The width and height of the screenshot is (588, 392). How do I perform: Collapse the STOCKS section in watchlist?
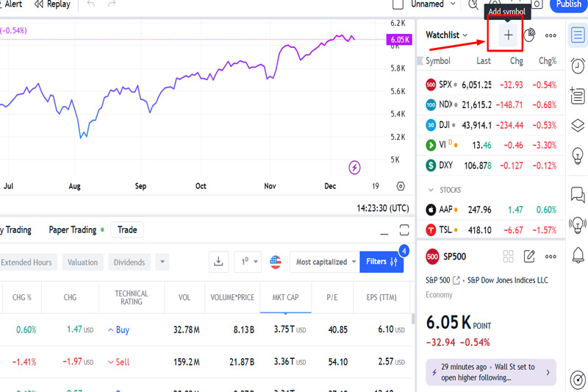pyautogui.click(x=430, y=190)
